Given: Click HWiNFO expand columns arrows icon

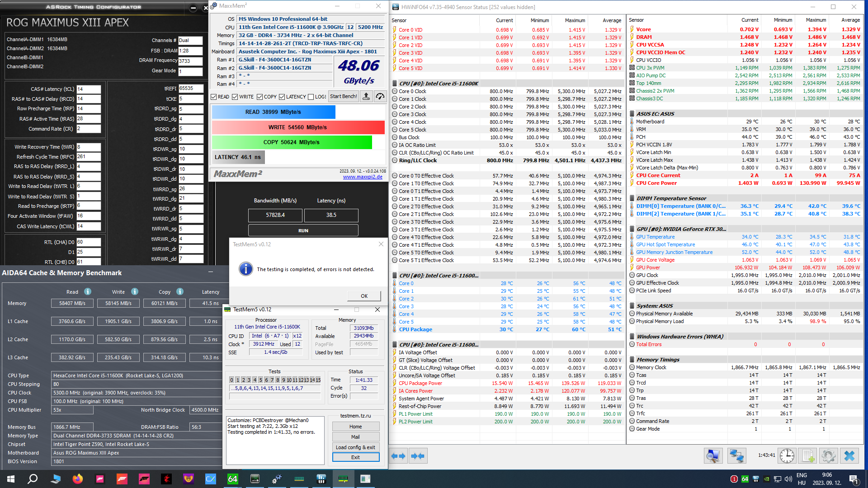Looking at the screenshot, I should point(399,456).
